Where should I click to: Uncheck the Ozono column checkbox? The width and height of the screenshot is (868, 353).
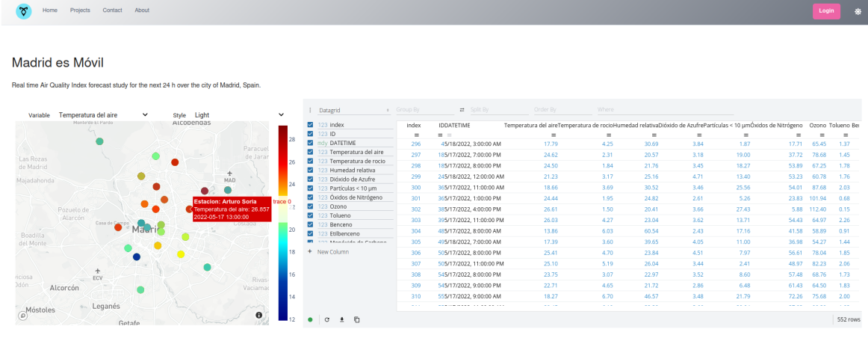point(310,206)
